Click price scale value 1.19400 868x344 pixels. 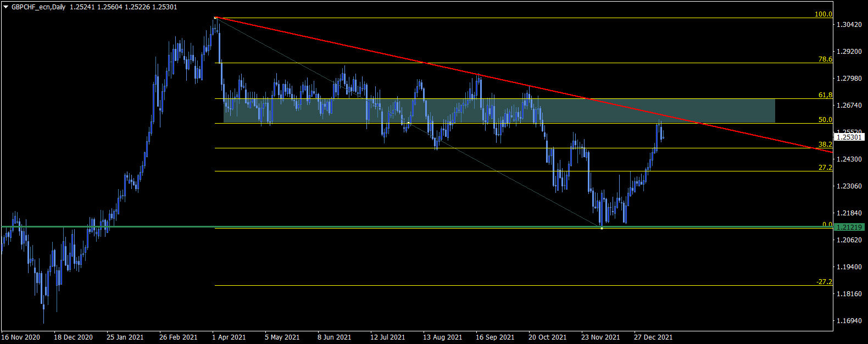[x=848, y=267]
